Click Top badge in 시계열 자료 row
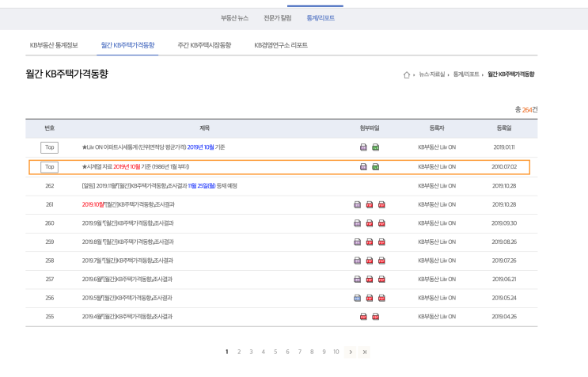This screenshot has width=588, height=377. [x=50, y=167]
